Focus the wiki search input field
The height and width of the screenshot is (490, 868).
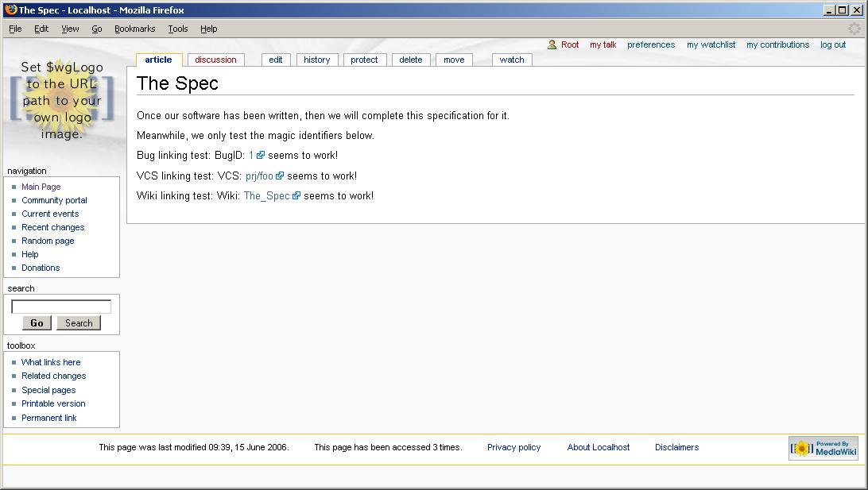click(61, 307)
